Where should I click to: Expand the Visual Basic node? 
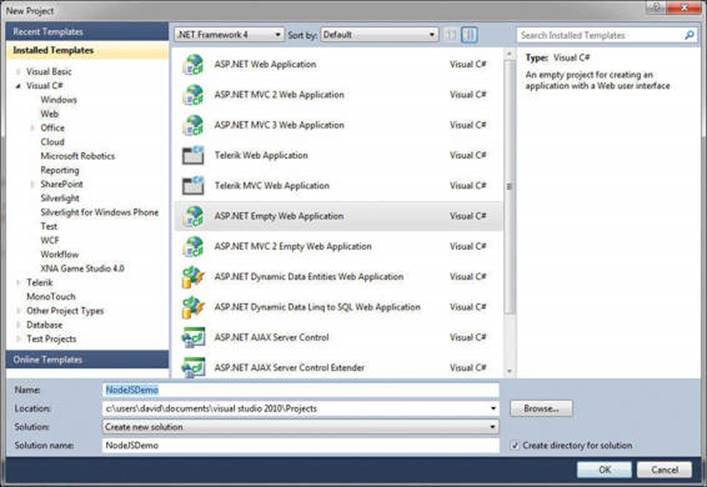point(18,72)
